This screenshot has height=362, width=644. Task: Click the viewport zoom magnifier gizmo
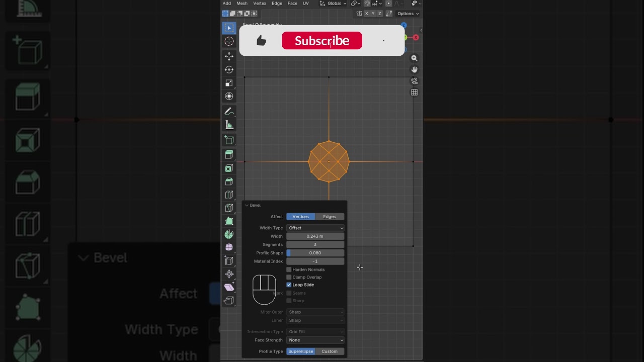[415, 58]
